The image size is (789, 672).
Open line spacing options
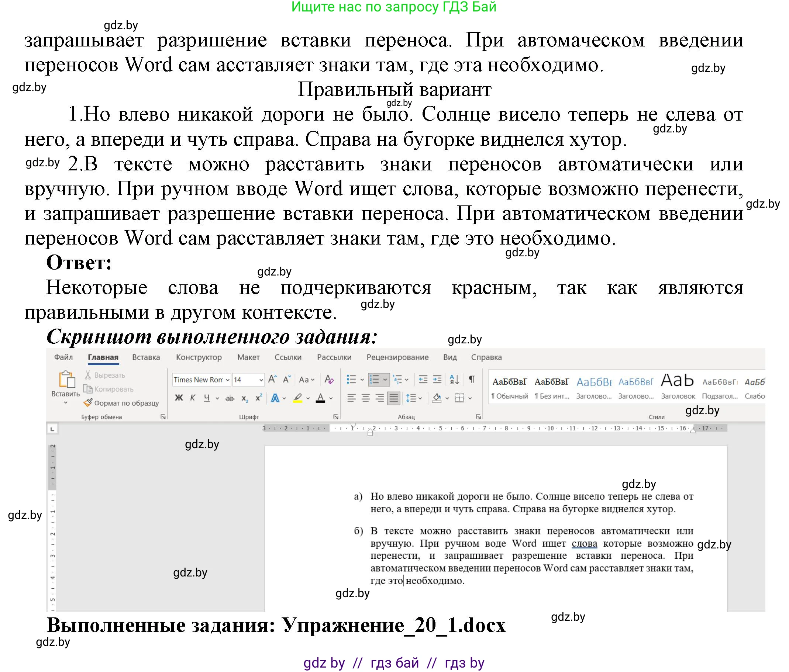411,398
